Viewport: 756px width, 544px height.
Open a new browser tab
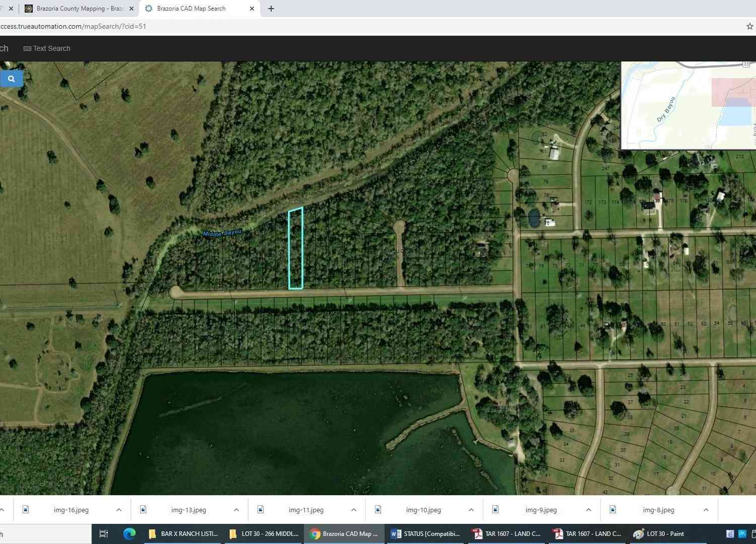271,9
